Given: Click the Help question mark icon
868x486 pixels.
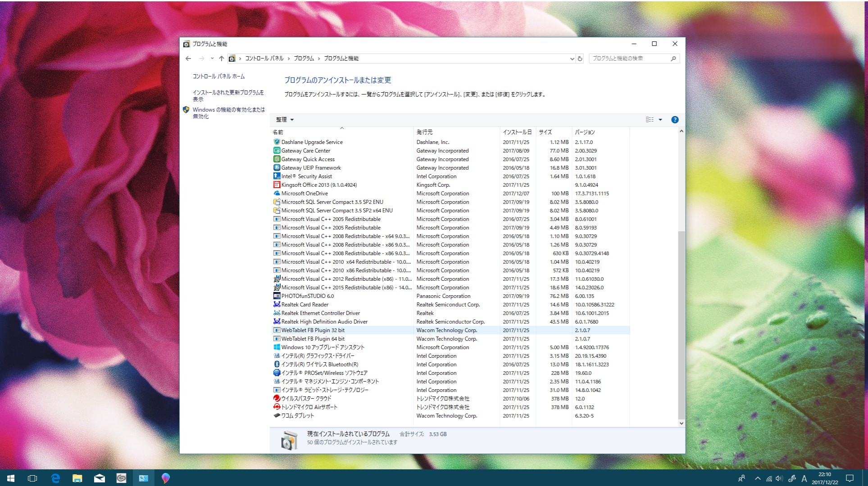Looking at the screenshot, I should coord(674,120).
